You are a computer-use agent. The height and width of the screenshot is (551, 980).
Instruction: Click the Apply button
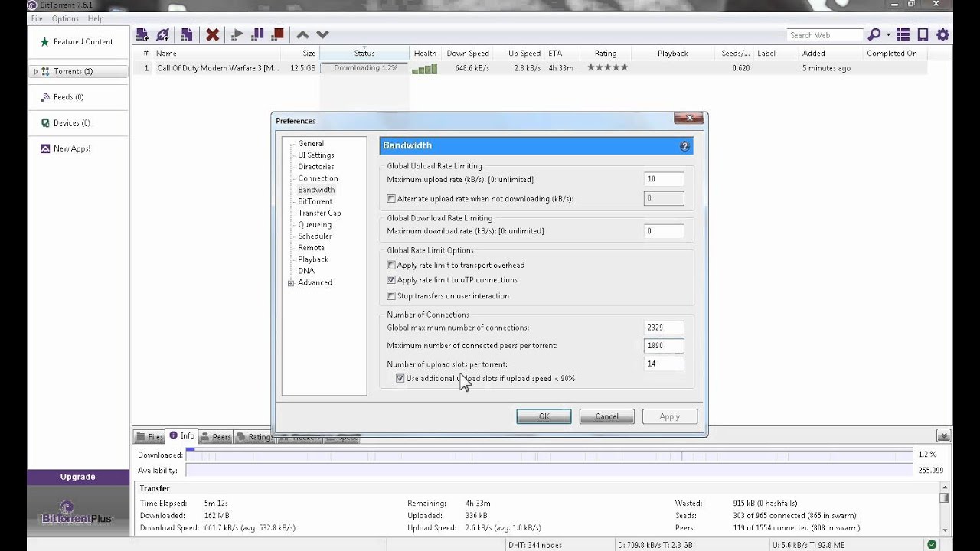670,416
